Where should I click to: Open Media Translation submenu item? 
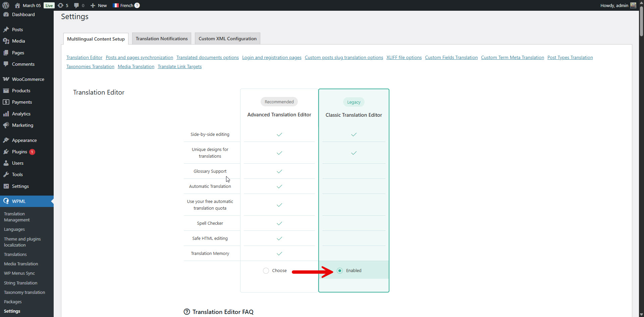click(21, 264)
